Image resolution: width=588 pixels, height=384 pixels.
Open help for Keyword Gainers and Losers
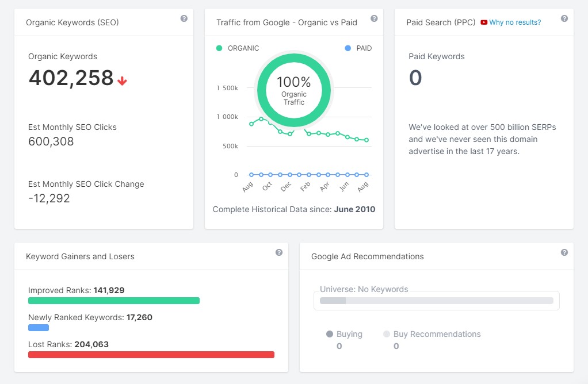click(x=278, y=252)
